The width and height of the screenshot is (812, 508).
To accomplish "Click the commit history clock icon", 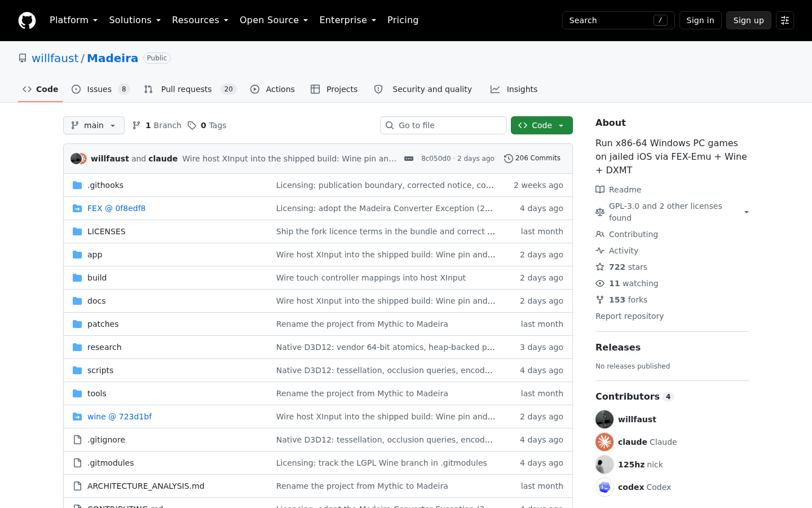I will click(x=508, y=159).
